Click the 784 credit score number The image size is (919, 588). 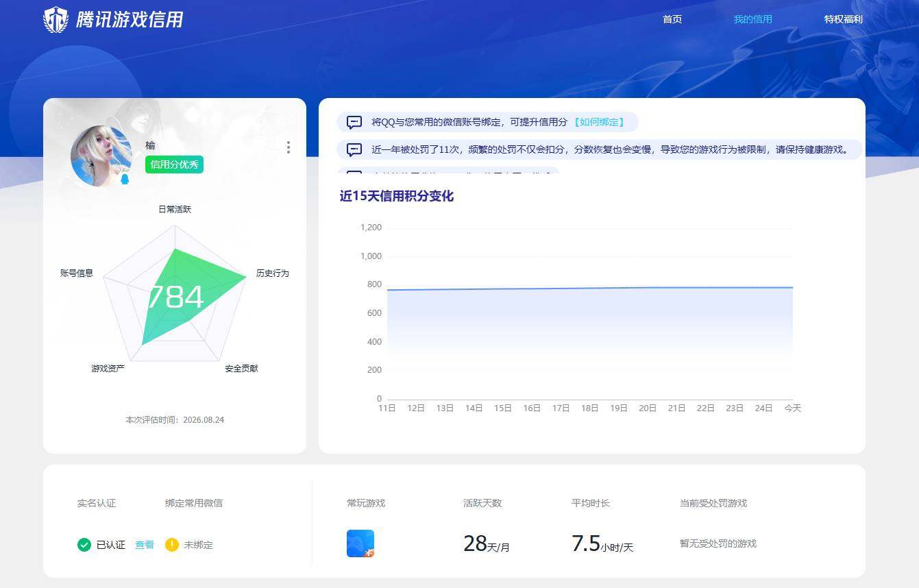175,297
